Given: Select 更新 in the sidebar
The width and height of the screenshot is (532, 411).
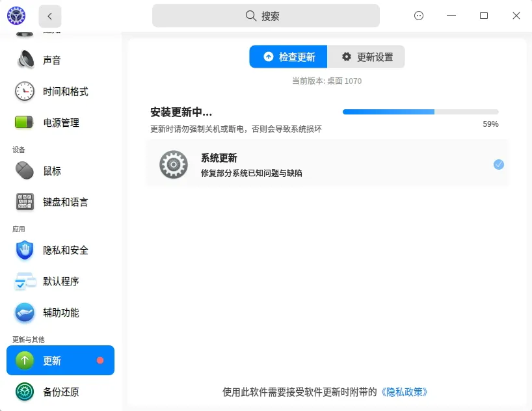Looking at the screenshot, I should [60, 360].
